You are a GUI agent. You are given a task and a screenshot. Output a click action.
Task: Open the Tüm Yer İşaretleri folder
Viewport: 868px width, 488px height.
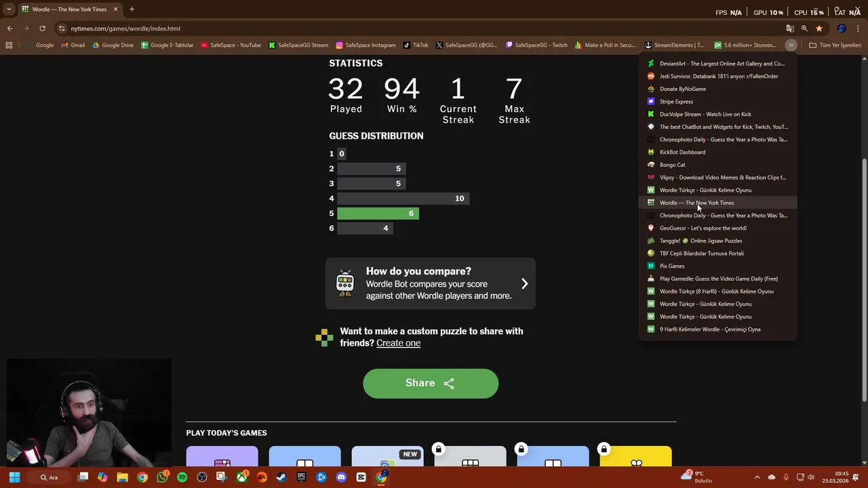tap(835, 45)
